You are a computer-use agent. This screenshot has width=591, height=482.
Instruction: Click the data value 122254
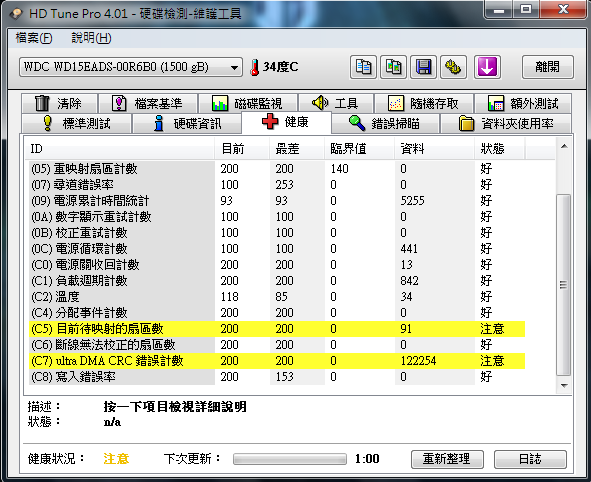click(x=418, y=361)
